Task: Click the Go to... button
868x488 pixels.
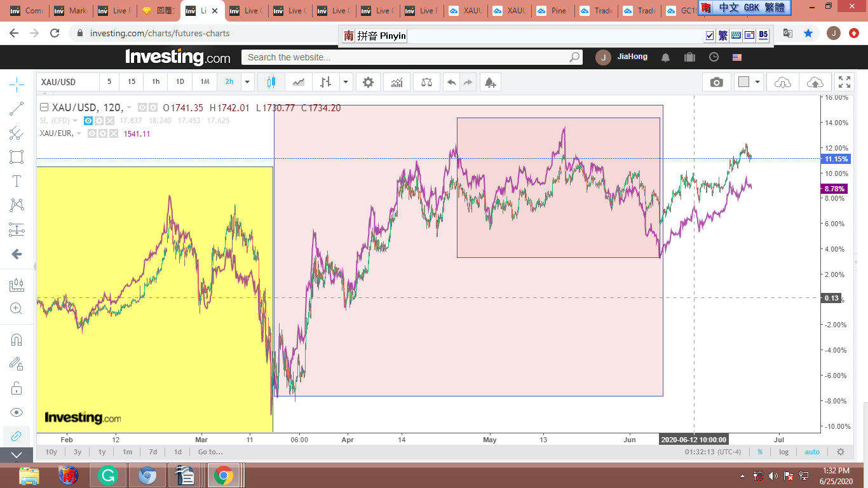Action: [x=210, y=452]
